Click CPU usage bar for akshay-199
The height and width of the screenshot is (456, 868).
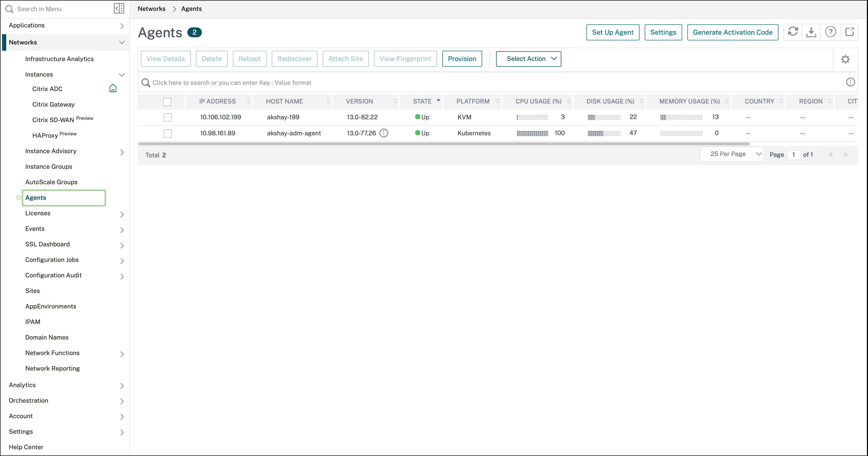coord(532,117)
